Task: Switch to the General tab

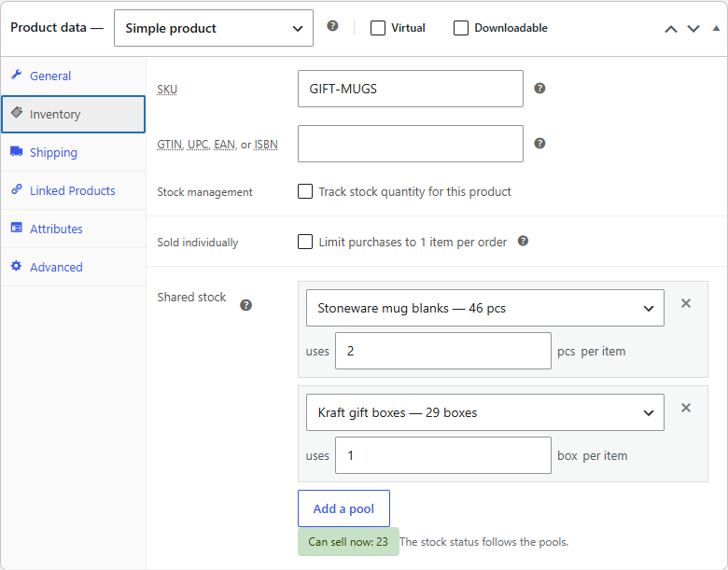Action: pyautogui.click(x=74, y=76)
